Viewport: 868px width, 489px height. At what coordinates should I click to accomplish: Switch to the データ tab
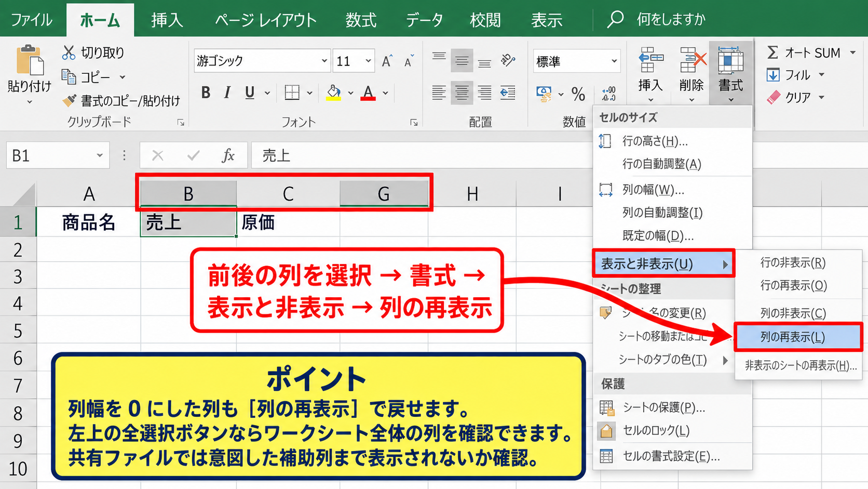coord(425,20)
